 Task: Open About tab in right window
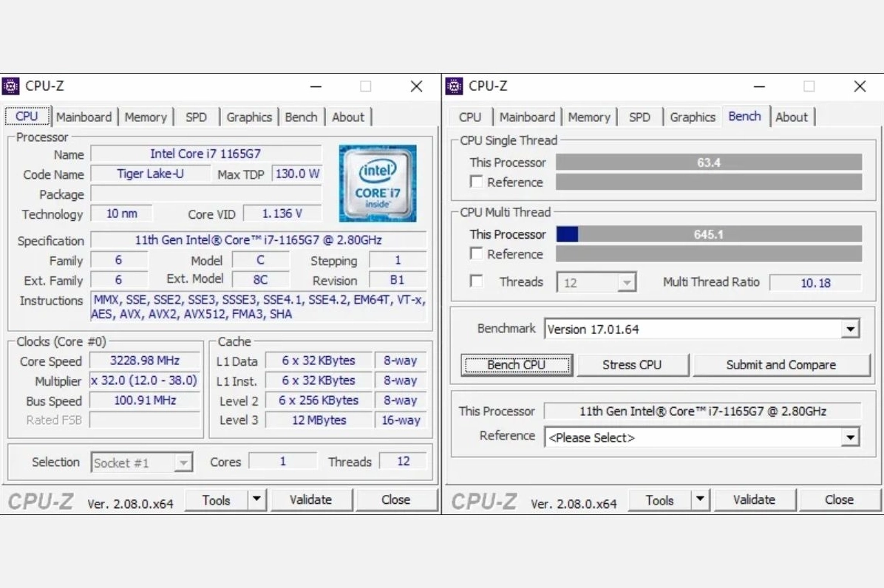click(792, 117)
